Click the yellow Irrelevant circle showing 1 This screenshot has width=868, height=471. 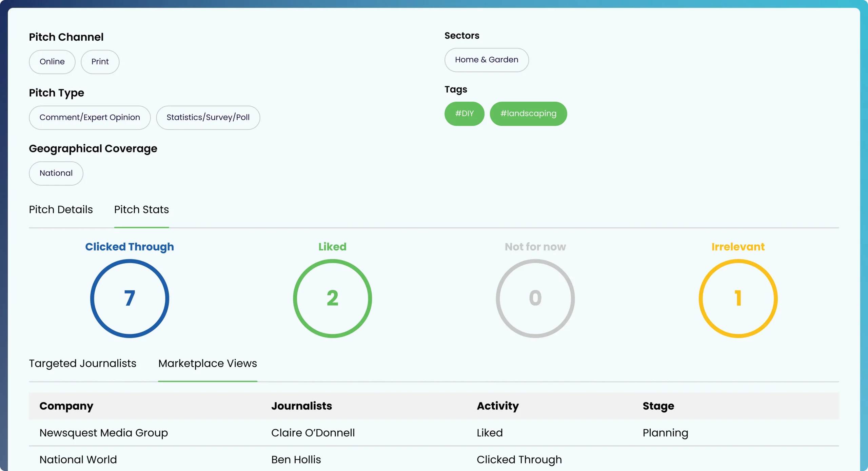[x=738, y=298]
